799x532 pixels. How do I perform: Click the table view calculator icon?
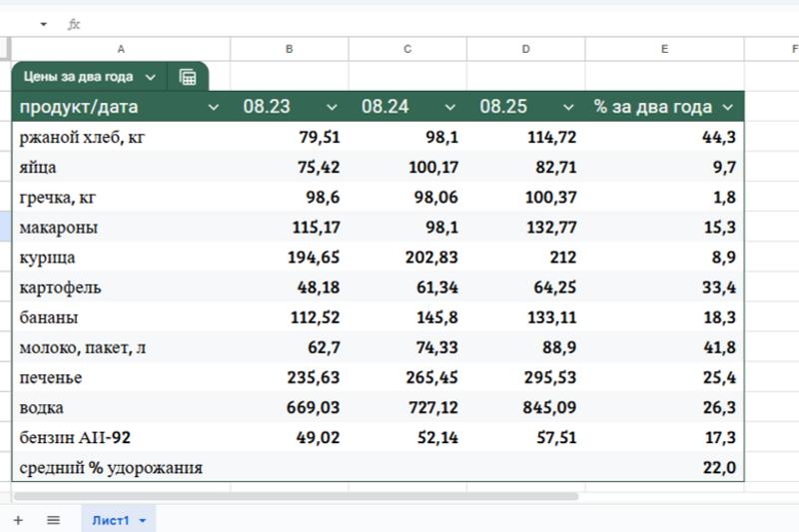[x=187, y=77]
